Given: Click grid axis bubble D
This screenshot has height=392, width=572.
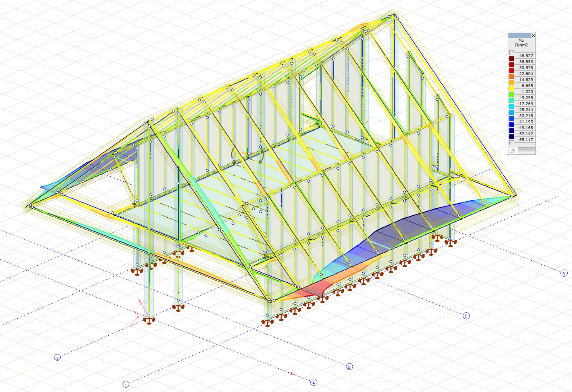Looking at the screenshot, I should pyautogui.click(x=564, y=274).
